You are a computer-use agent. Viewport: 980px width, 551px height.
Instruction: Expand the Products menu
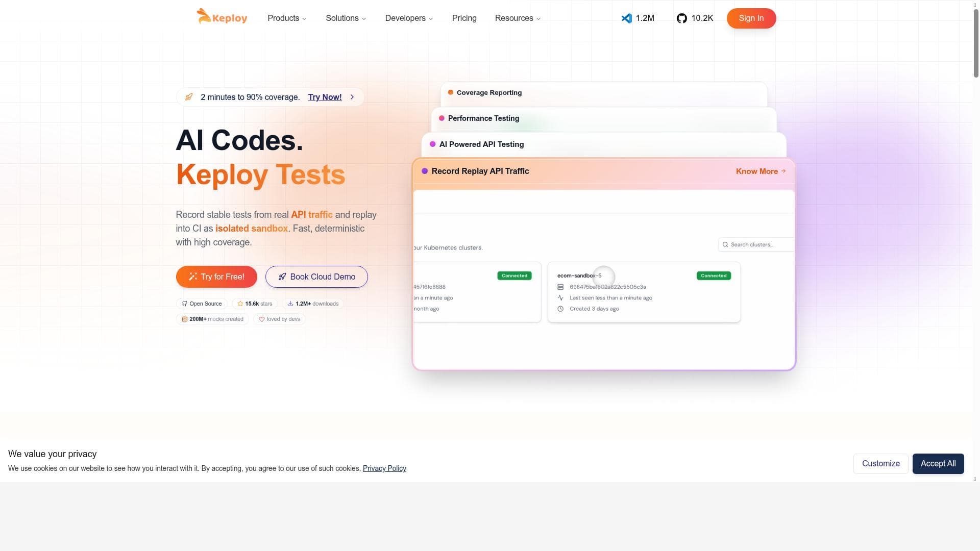287,18
